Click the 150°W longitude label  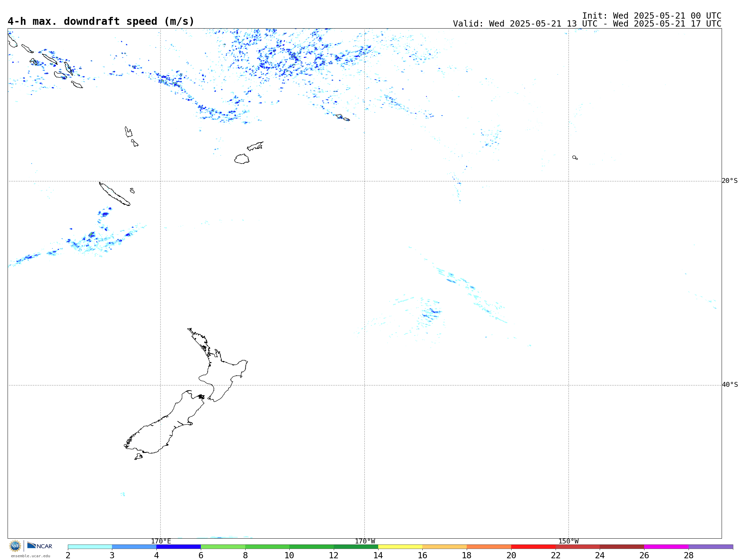[x=568, y=541]
